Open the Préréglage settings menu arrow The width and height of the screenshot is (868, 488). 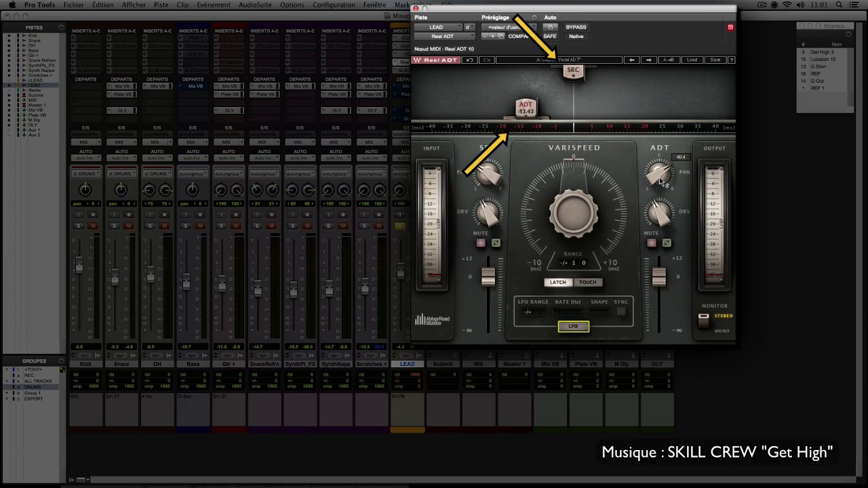coord(534,18)
